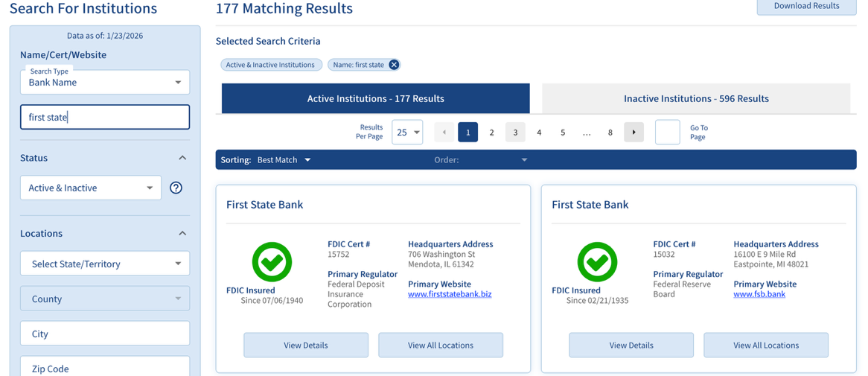Click the Status help question mark icon
The image size is (868, 376).
point(176,188)
